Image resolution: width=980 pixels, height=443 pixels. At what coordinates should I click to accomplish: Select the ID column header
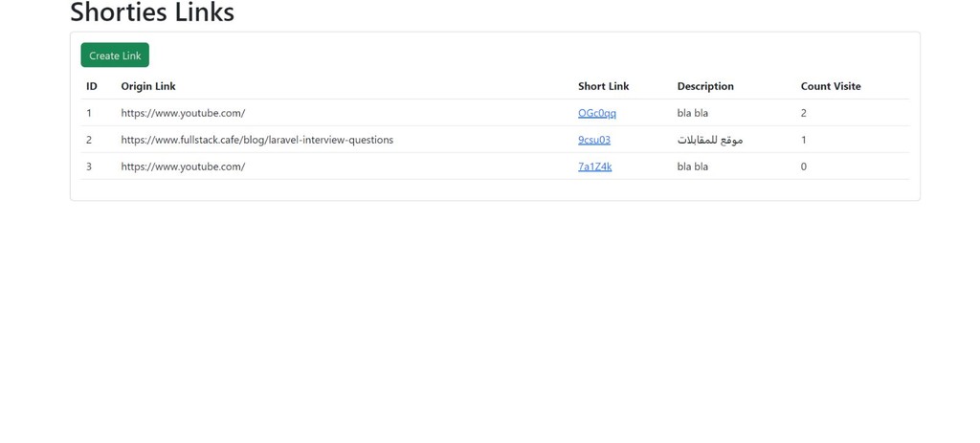click(92, 86)
